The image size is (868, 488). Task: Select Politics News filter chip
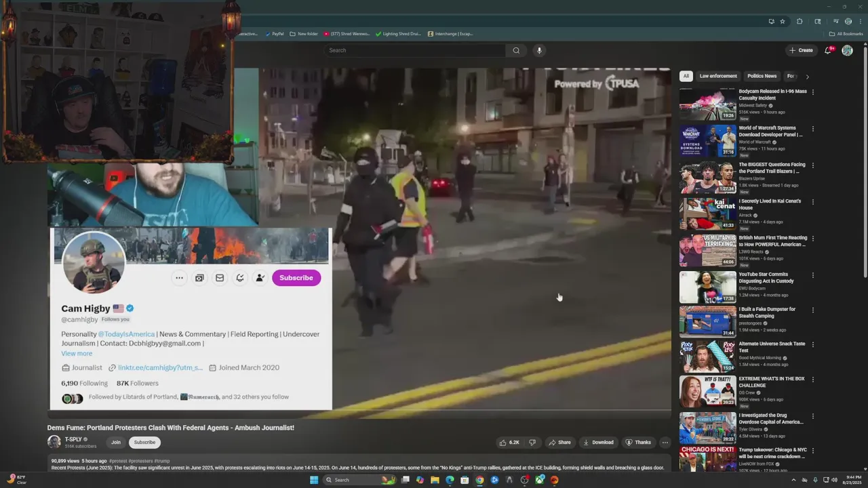coord(762,76)
